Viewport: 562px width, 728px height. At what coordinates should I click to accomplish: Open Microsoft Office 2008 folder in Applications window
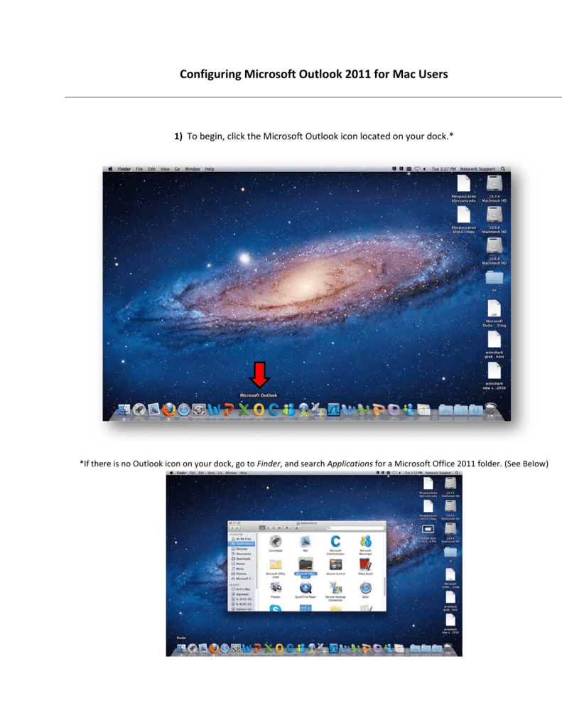pyautogui.click(x=276, y=567)
